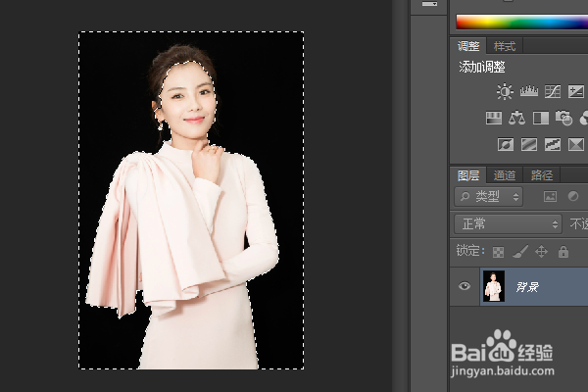Lock transparent pixels of layer
The image size is (588, 392).
pyautogui.click(x=498, y=252)
